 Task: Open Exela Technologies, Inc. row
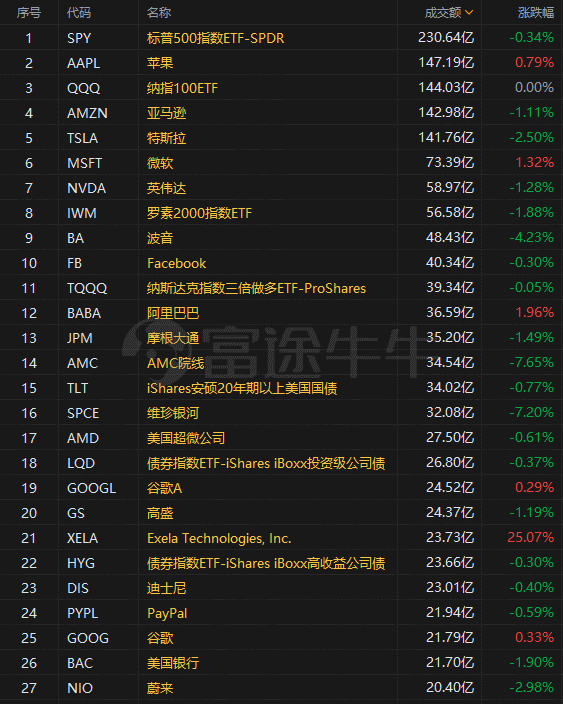pos(282,538)
